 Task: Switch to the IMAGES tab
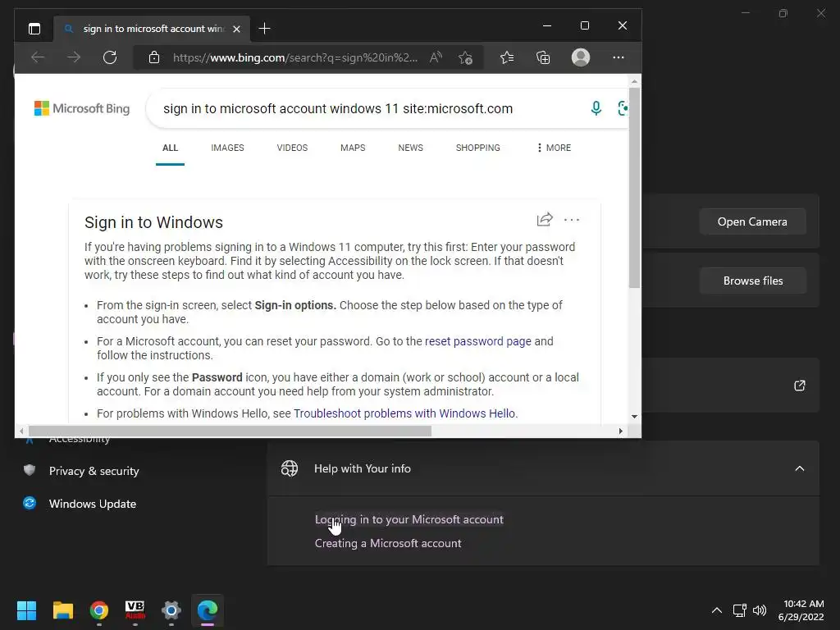[227, 148]
